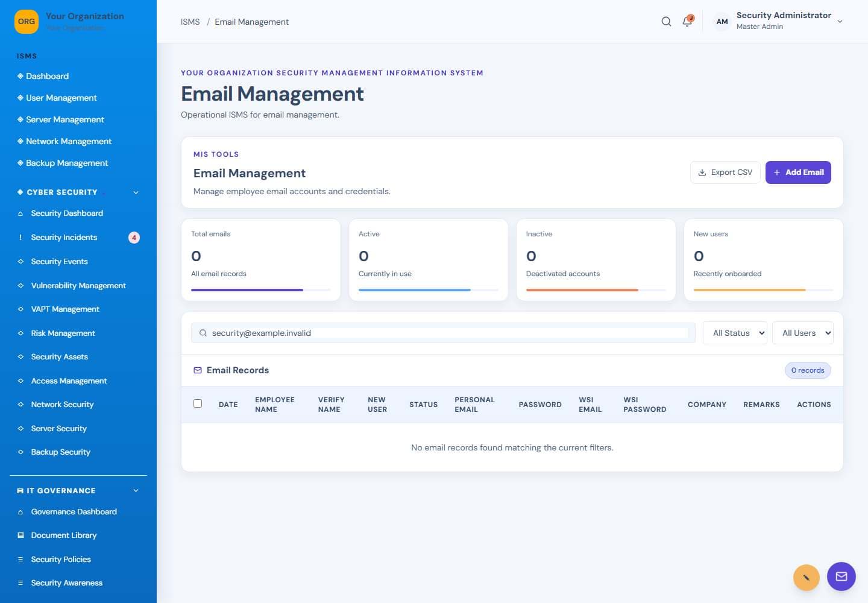This screenshot has width=868, height=603.
Task: Go to Network Management page
Action: [69, 141]
